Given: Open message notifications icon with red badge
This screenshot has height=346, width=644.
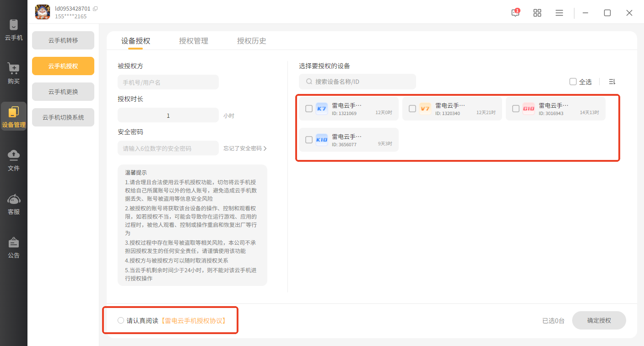Looking at the screenshot, I should (x=515, y=13).
